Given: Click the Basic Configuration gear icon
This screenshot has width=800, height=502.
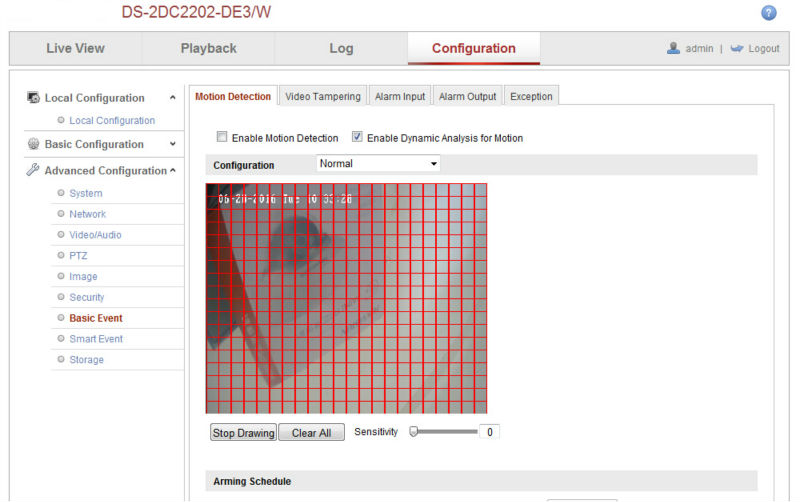Looking at the screenshot, I should point(33,144).
